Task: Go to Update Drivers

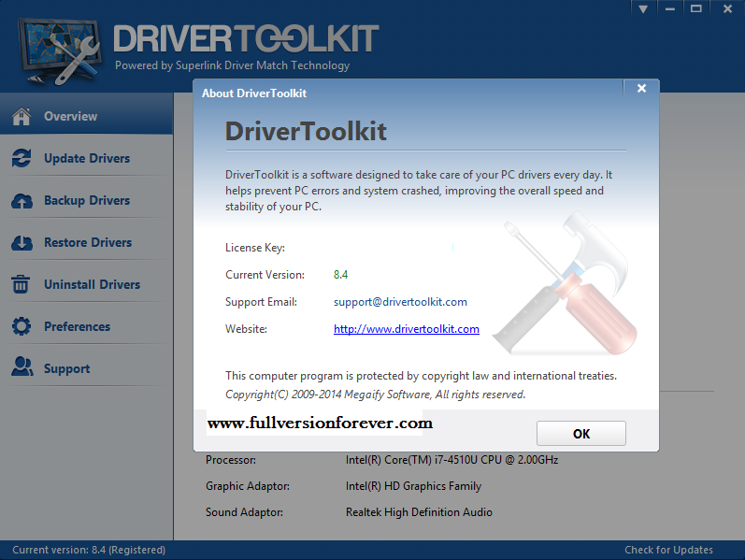Action: (87, 158)
